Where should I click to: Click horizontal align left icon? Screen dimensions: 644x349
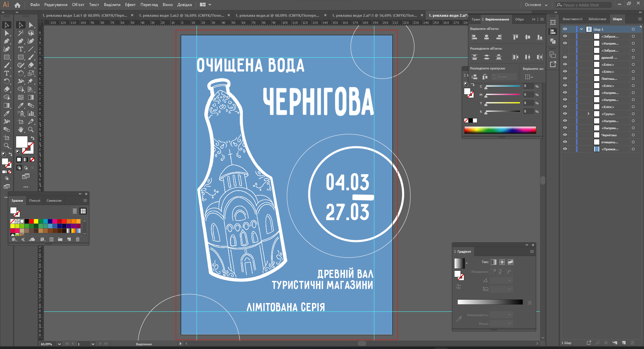(474, 37)
